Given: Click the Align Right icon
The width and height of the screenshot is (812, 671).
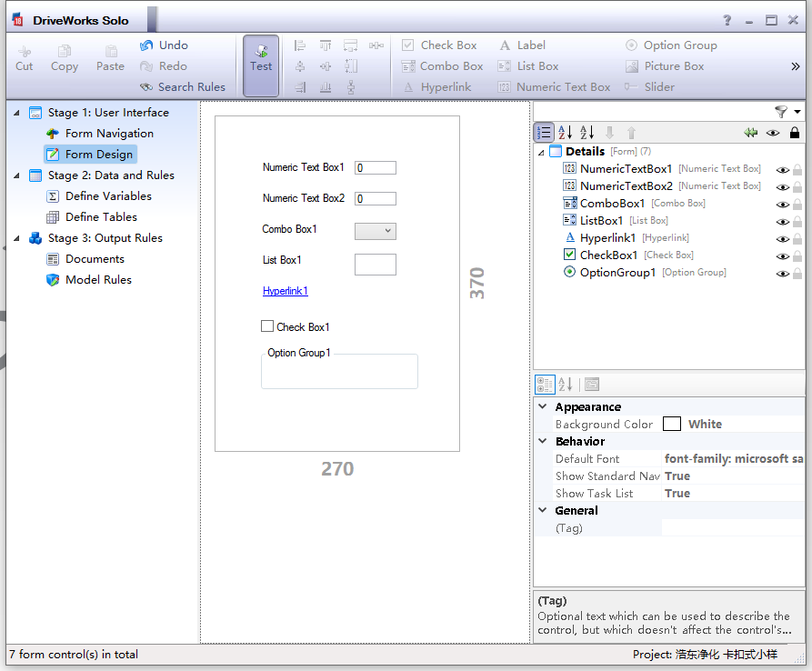Looking at the screenshot, I should [x=300, y=87].
